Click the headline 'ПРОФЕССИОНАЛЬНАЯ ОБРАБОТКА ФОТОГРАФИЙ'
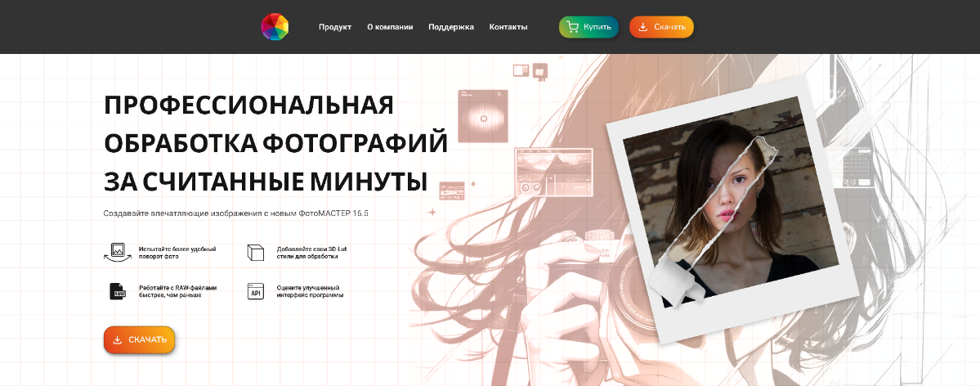Viewport: 980px width, 386px height. [275, 123]
